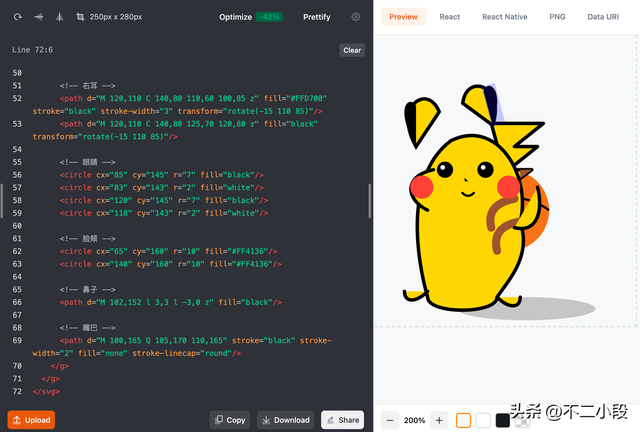Rotate the SVG with the rotate icon
640x432 pixels.
pyautogui.click(x=18, y=17)
